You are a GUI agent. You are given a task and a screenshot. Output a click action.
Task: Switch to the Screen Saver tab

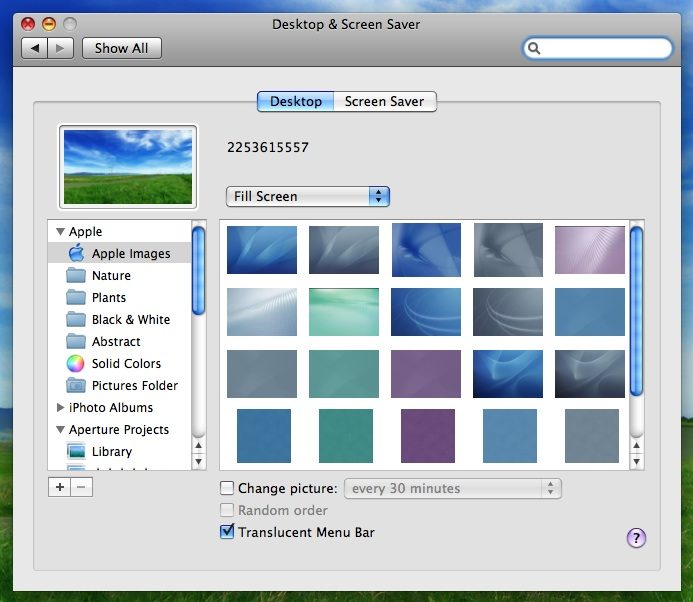click(x=385, y=102)
